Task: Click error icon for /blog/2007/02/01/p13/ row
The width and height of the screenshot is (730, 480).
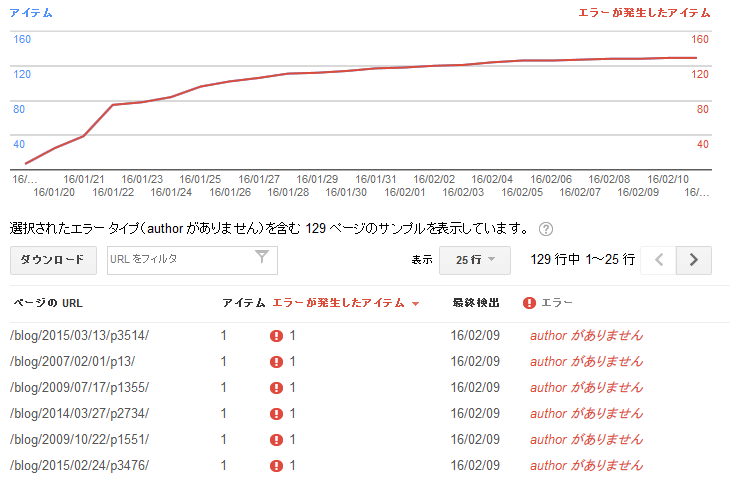Action: tap(276, 362)
